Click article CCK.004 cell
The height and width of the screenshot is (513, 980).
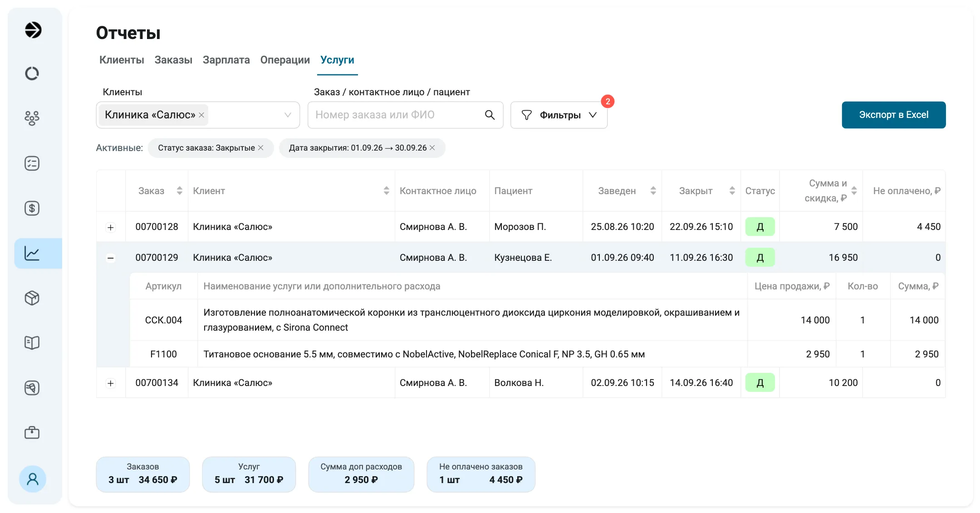tap(163, 320)
